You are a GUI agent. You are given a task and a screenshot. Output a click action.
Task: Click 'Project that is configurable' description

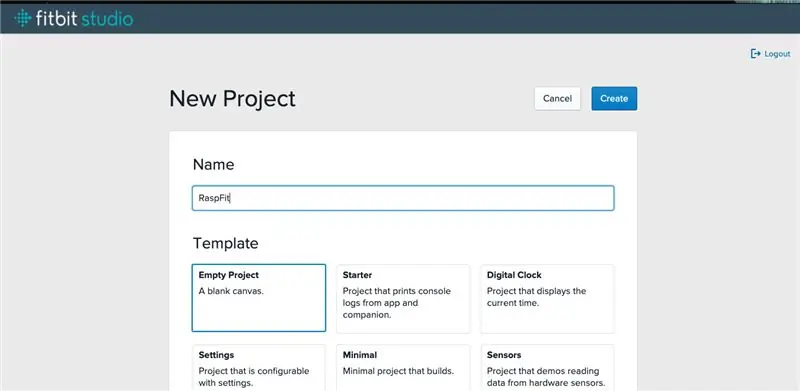coord(254,377)
